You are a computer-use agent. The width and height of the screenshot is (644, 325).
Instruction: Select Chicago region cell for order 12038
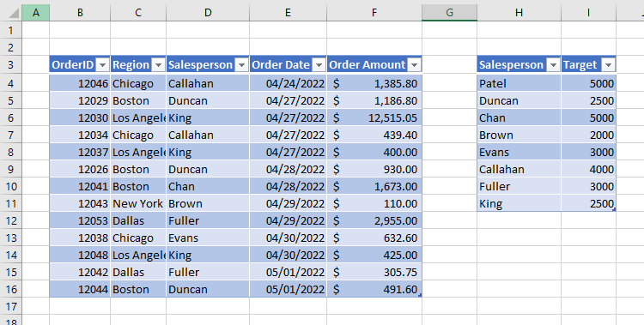tap(138, 238)
